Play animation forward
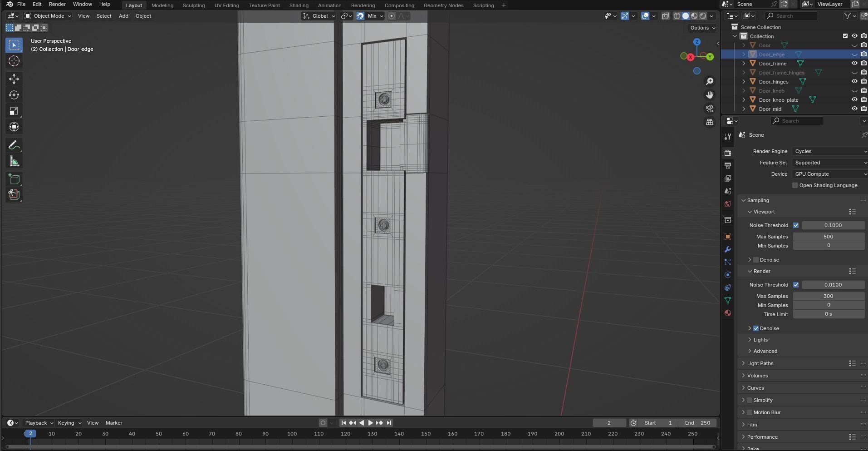The width and height of the screenshot is (868, 451). click(370, 423)
